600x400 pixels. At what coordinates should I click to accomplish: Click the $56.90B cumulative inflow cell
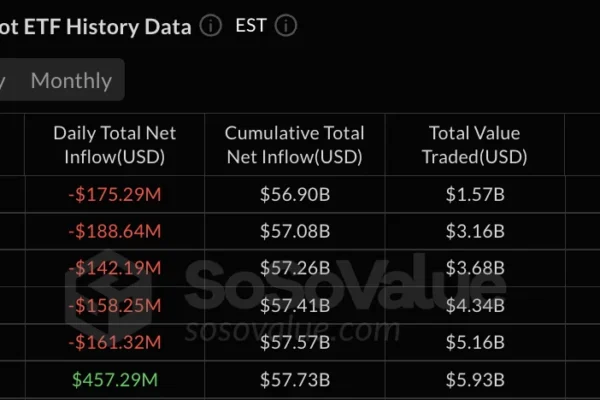pyautogui.click(x=294, y=195)
